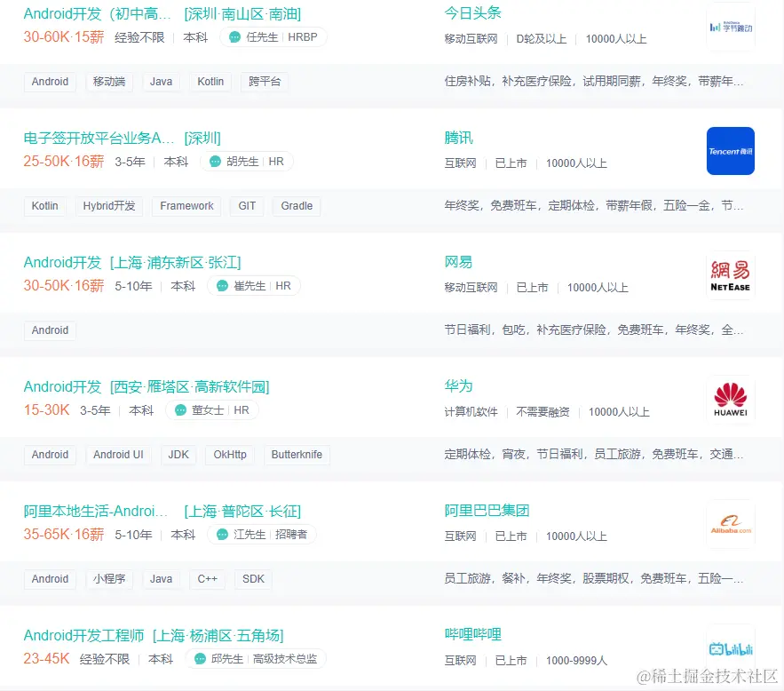Click the chat icon beside 江先生 招聘者
The image size is (784, 691).
222,535
